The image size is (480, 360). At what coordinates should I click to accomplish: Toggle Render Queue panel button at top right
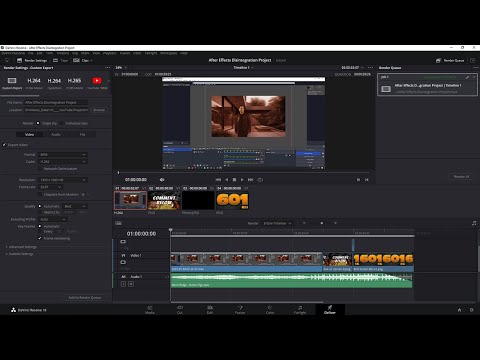(x=450, y=60)
